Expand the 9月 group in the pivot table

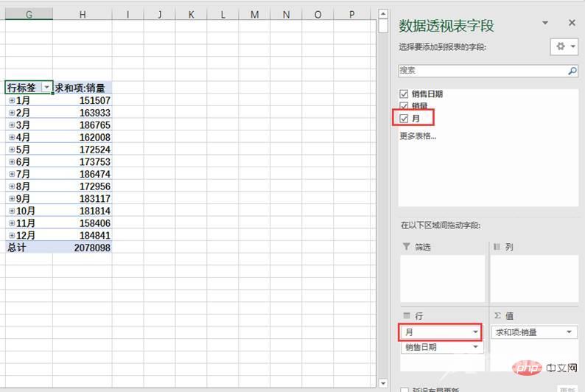12,198
